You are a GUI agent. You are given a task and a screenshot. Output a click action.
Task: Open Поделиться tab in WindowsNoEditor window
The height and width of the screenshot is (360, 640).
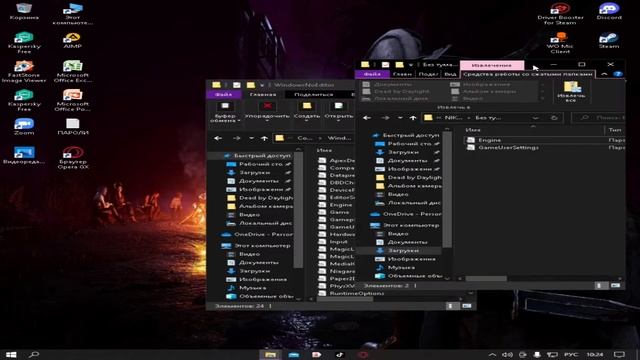313,94
